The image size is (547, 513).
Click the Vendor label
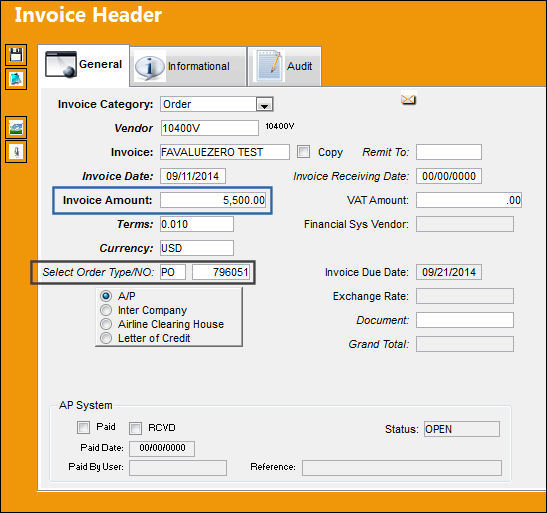coord(133,128)
